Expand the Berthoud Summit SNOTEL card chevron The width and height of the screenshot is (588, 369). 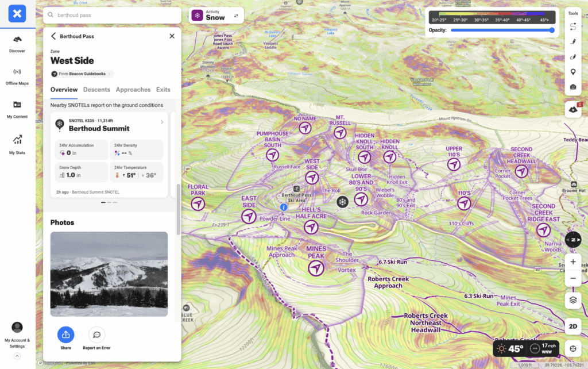pos(162,122)
